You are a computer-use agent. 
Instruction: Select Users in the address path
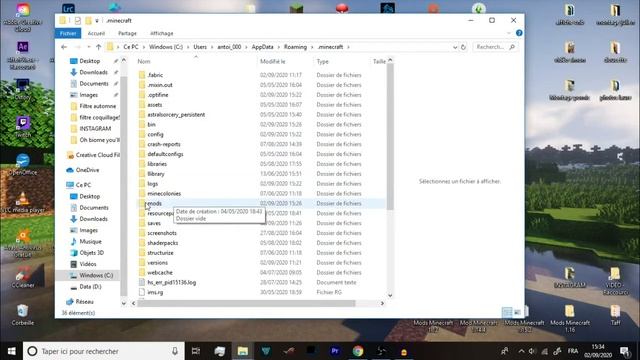(200, 47)
